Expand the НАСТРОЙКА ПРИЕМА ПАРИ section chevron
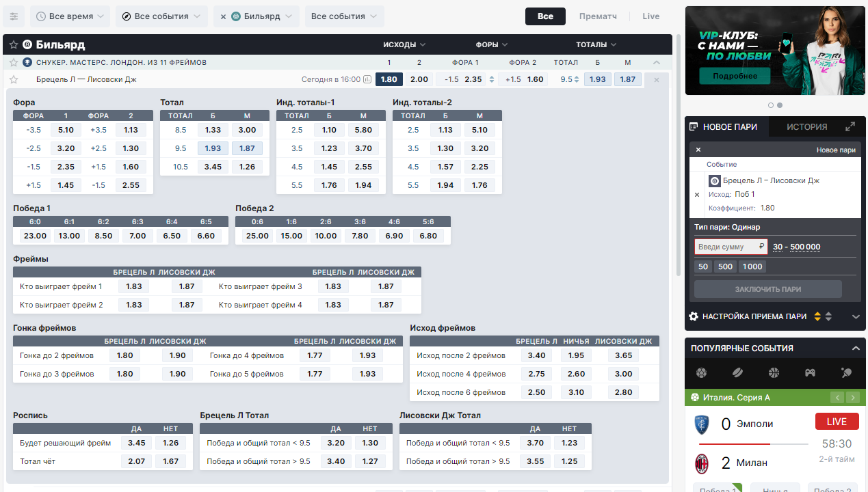 856,316
